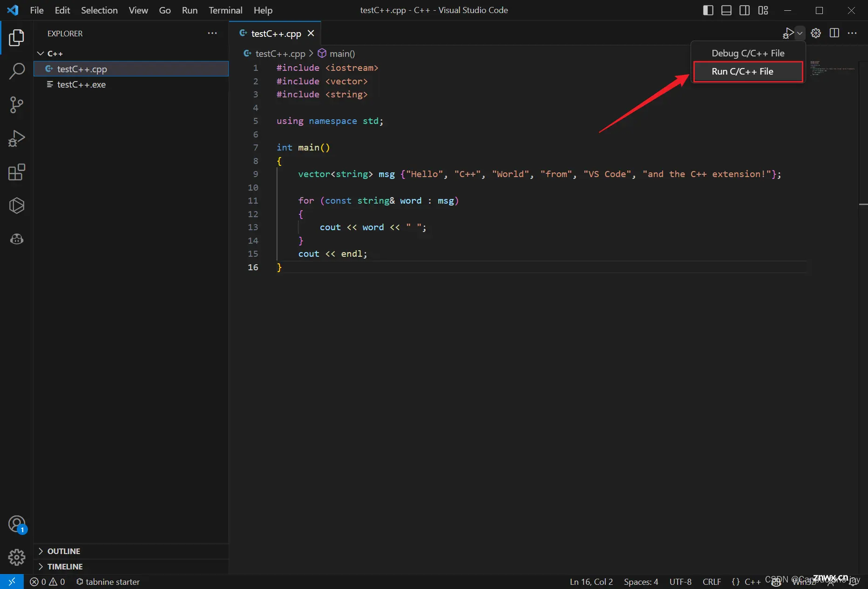
Task: Click using namespace std; line
Action: pyautogui.click(x=330, y=121)
